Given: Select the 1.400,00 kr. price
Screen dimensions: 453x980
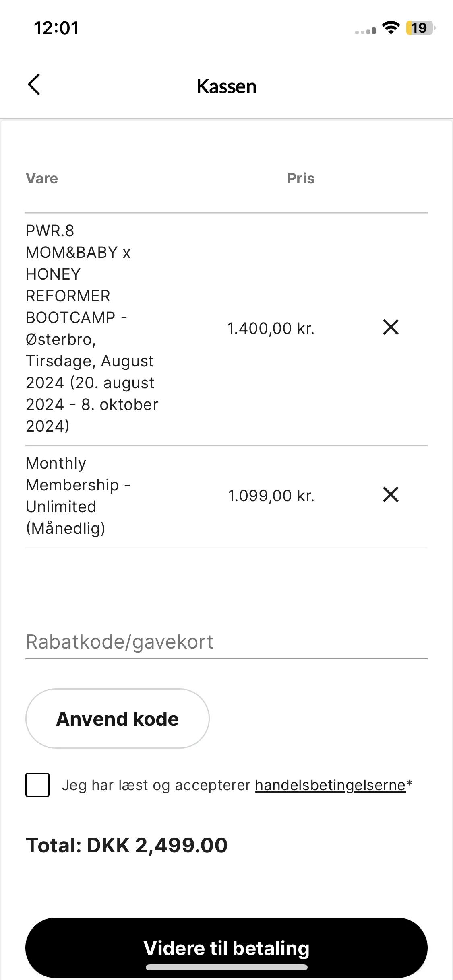Looking at the screenshot, I should (271, 328).
